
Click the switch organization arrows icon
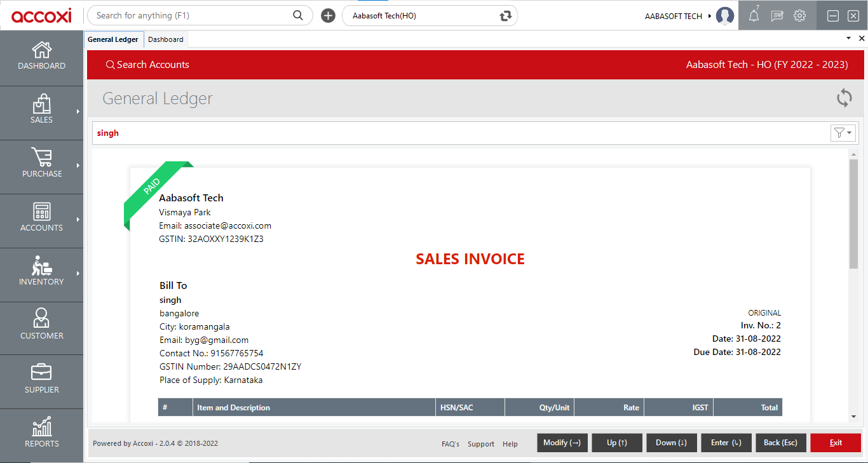click(x=506, y=16)
